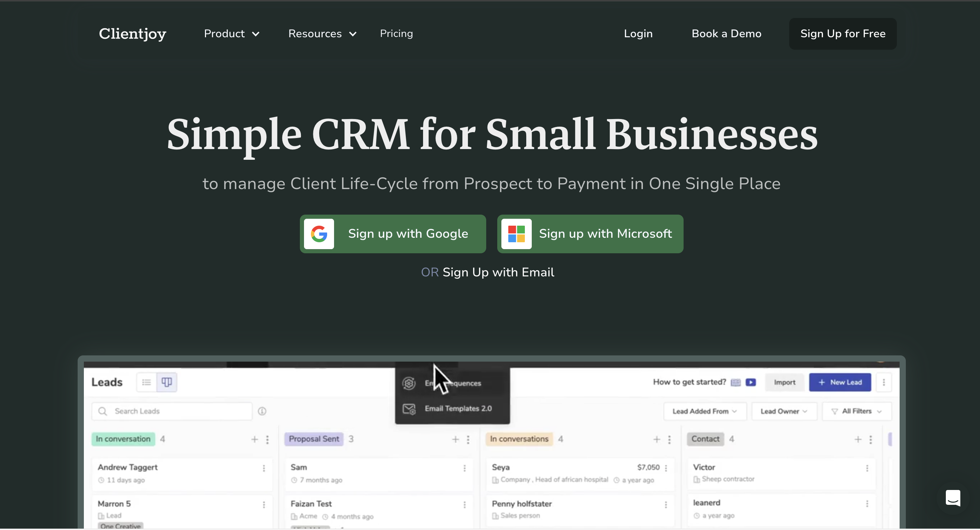Open the chat widget icon
The image size is (980, 530).
tap(953, 498)
